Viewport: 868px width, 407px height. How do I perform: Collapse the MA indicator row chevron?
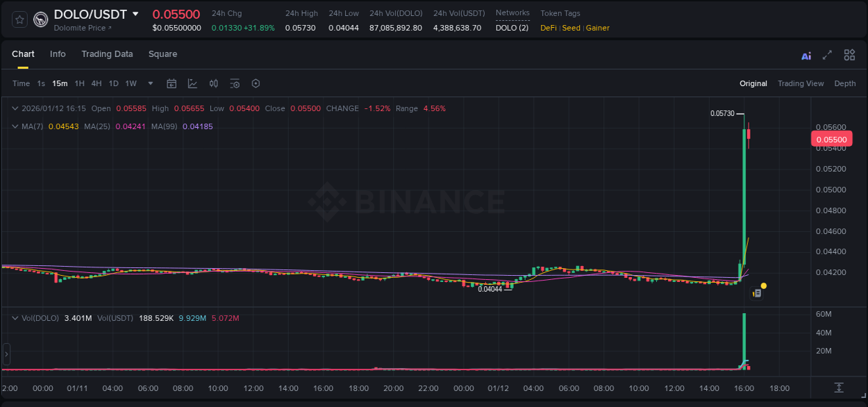(x=15, y=126)
